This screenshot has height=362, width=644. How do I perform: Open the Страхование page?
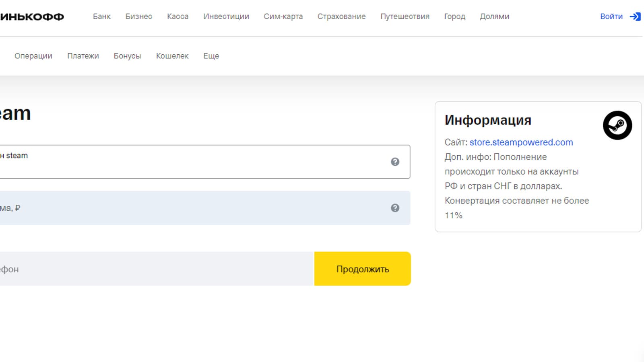(x=341, y=16)
